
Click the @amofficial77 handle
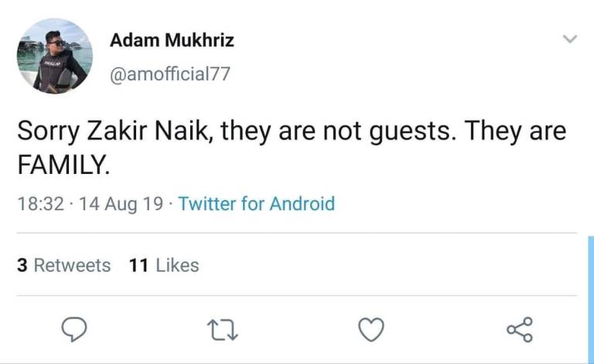[170, 74]
